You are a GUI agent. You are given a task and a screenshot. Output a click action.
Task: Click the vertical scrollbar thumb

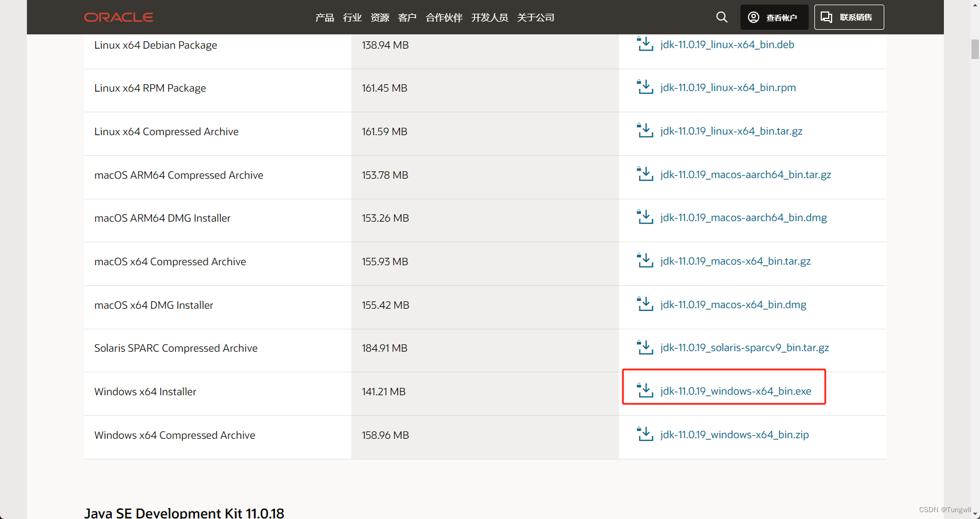click(x=975, y=49)
